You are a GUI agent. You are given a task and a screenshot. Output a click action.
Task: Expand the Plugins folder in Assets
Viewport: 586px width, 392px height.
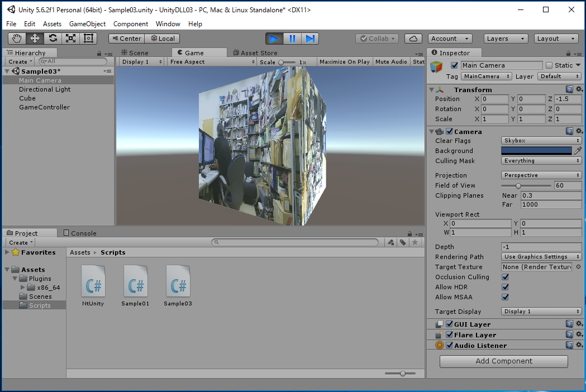pyautogui.click(x=15, y=279)
